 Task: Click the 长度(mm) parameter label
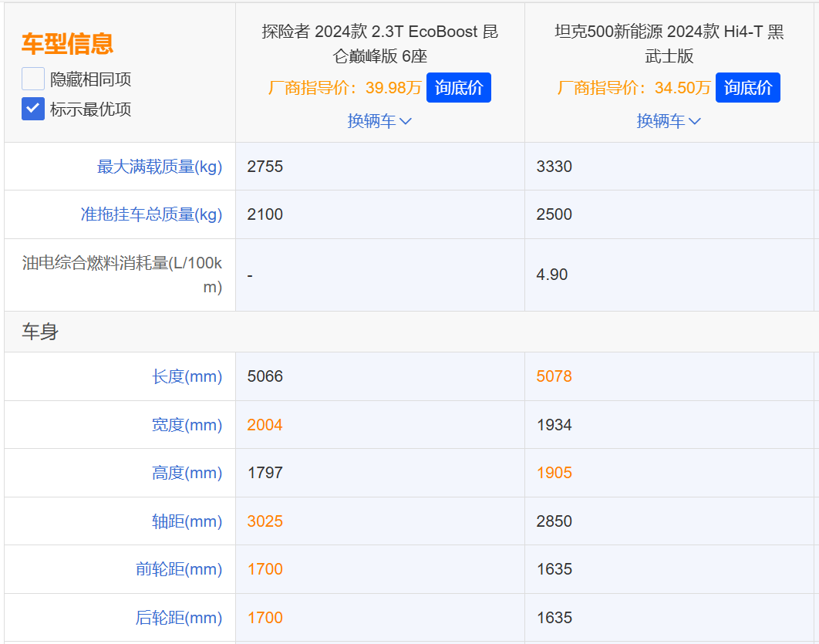187,376
